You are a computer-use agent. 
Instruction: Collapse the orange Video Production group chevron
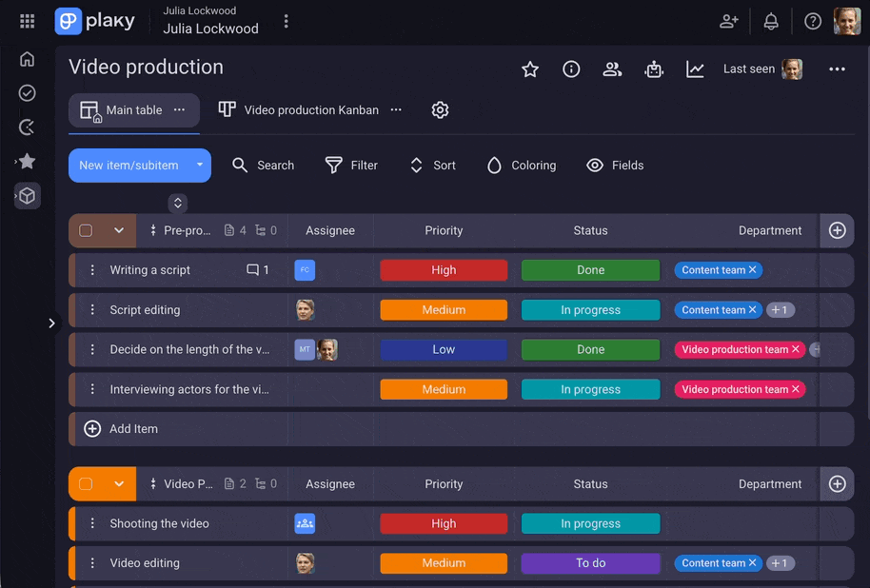pyautogui.click(x=119, y=484)
